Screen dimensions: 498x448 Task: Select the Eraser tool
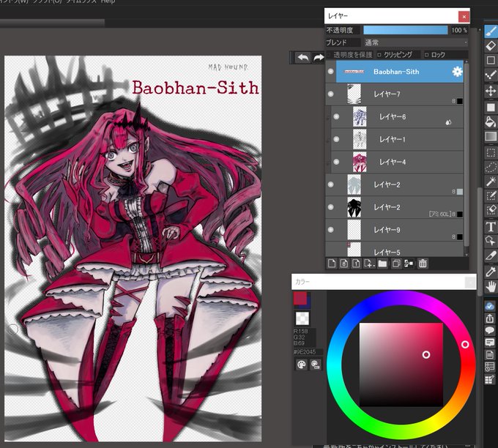click(491, 46)
